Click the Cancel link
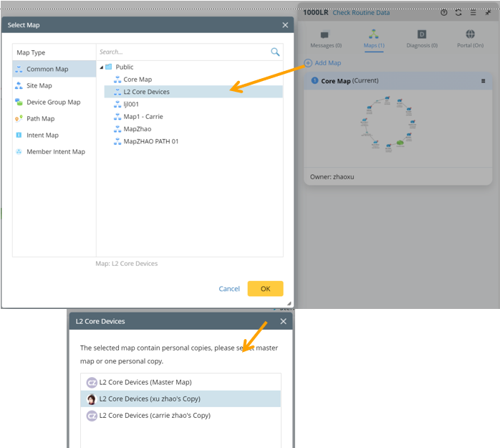Image resolution: width=500 pixels, height=448 pixels. 229,289
